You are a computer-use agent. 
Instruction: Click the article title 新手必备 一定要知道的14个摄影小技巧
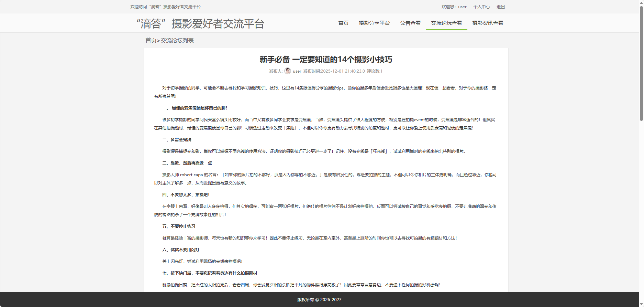coord(326,60)
